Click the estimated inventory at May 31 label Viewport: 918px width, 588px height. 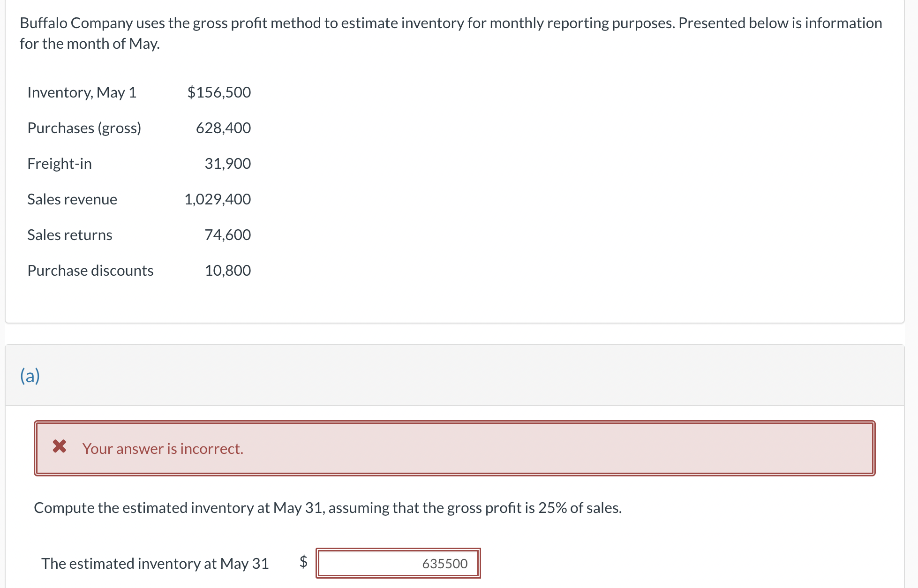point(155,563)
